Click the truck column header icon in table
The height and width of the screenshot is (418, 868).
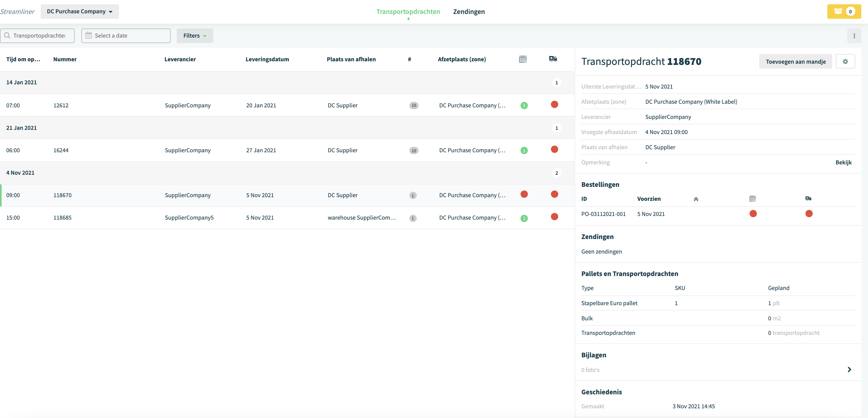pyautogui.click(x=553, y=59)
